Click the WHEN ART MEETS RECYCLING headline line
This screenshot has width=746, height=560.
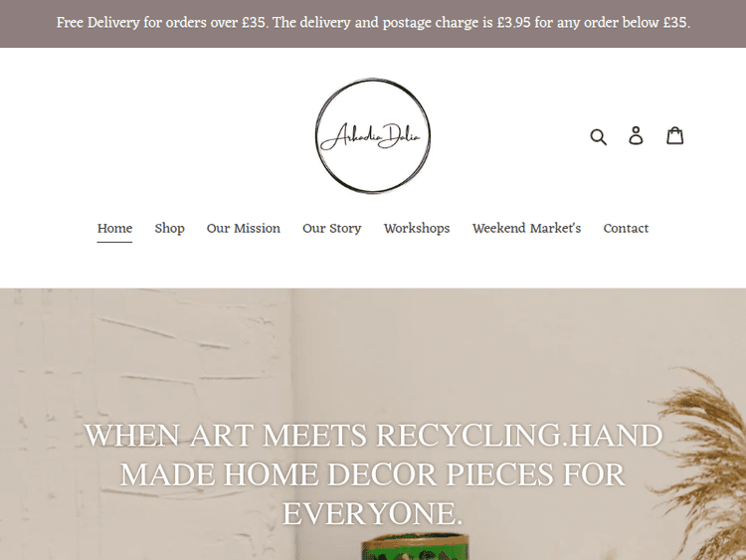point(373,436)
